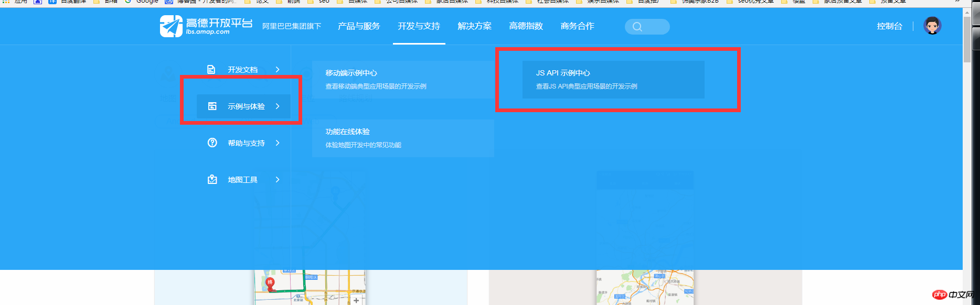Select the 帮助与支持 submenu label
Screen dimensions: 980x305
pos(246,143)
